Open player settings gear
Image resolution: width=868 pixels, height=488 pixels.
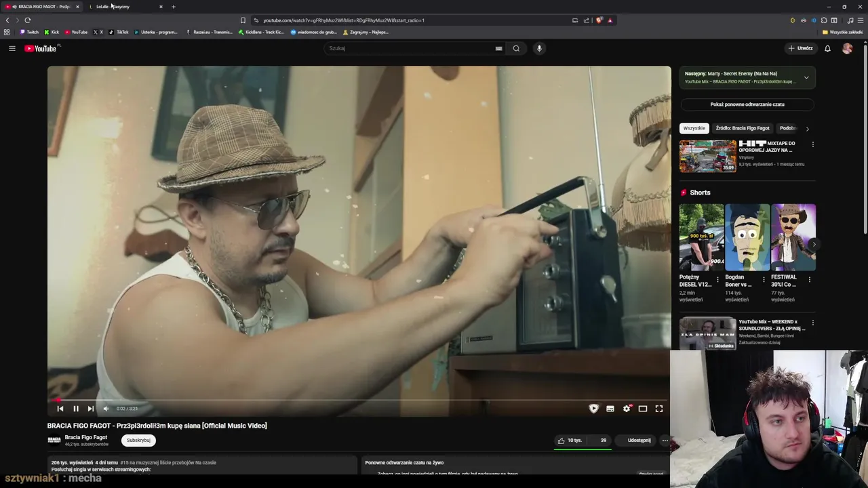point(627,409)
